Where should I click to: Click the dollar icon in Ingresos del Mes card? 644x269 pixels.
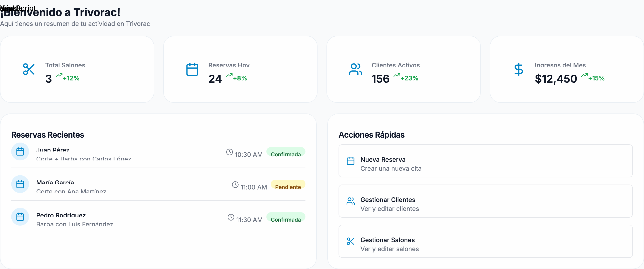click(x=519, y=69)
